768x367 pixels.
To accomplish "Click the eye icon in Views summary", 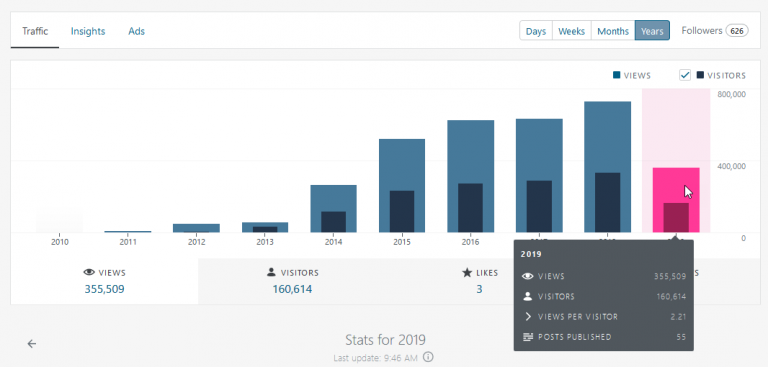I will [89, 273].
